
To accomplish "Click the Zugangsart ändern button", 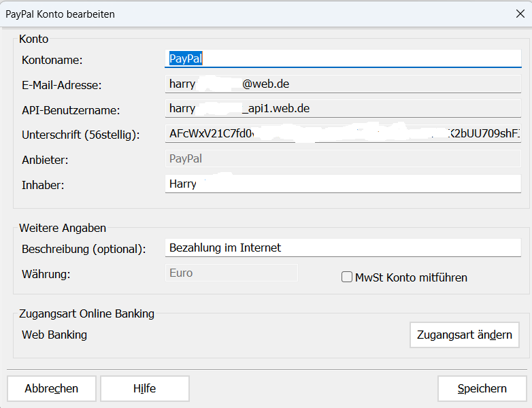I will pos(465,335).
